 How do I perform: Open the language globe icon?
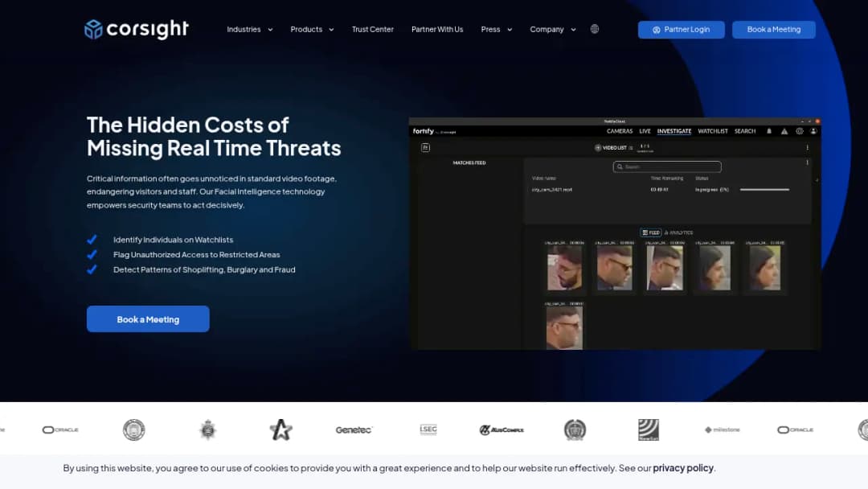point(595,29)
